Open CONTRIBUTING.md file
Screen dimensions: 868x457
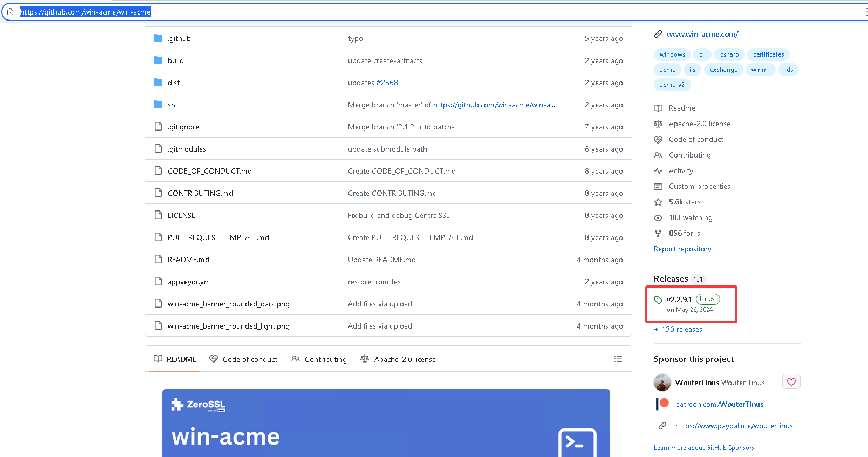[x=200, y=193]
